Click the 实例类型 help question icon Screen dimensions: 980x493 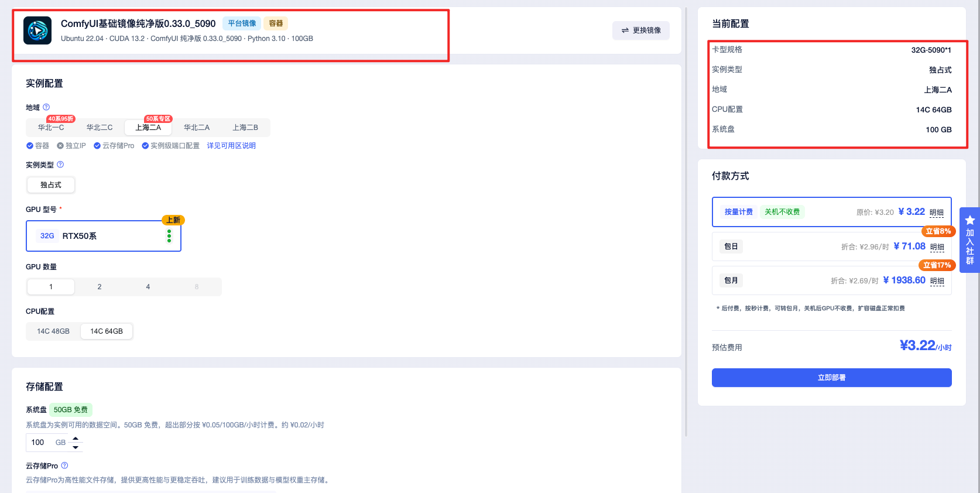[x=60, y=165]
